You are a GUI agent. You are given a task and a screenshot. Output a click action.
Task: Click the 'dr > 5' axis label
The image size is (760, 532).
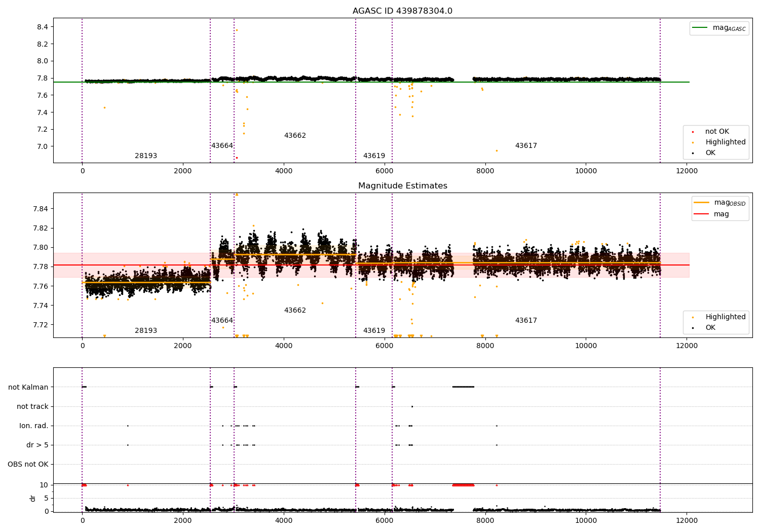[37, 445]
